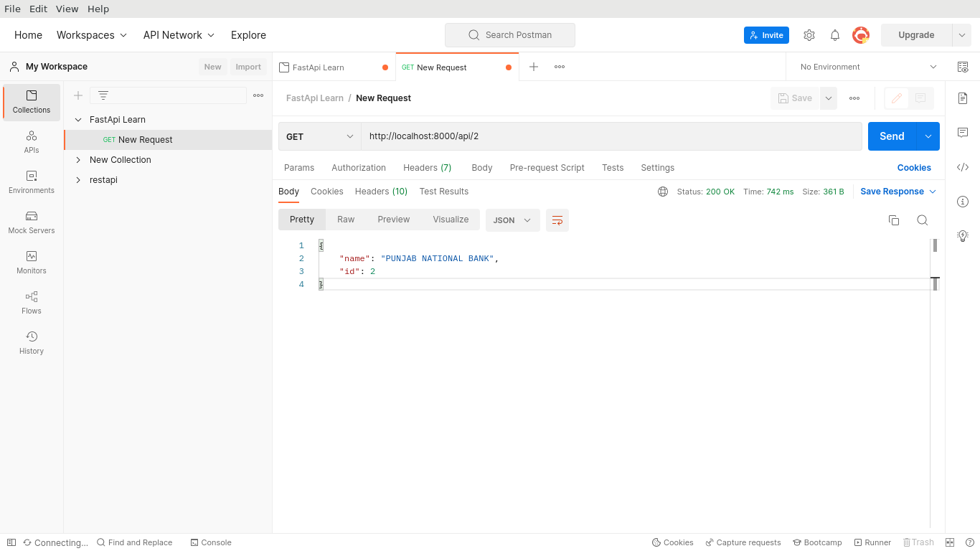Click the filter icon in collections search

[x=103, y=95]
